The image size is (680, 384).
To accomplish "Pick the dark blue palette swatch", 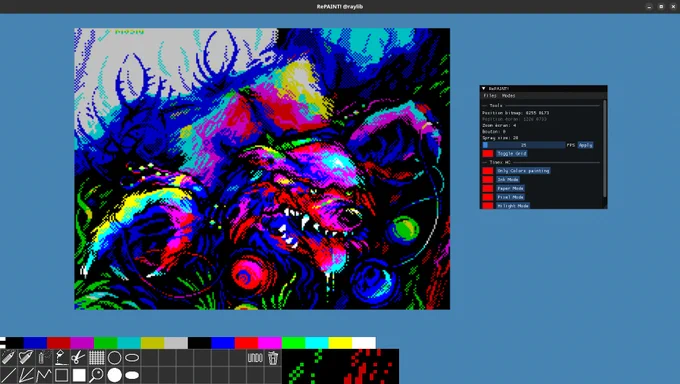I will pyautogui.click(x=35, y=343).
